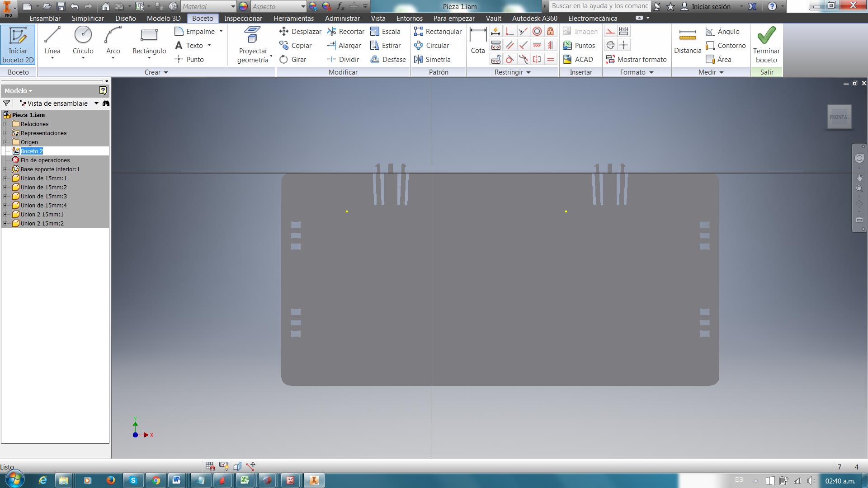Expand the Restringir panel dropdown
868x488 pixels.
point(528,72)
